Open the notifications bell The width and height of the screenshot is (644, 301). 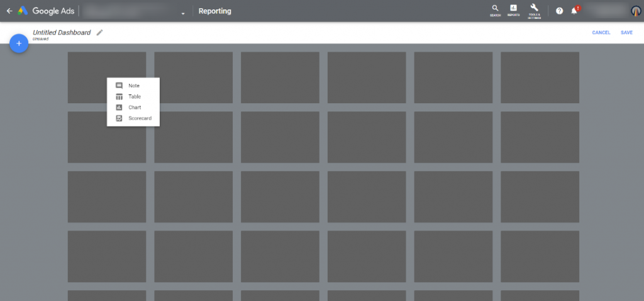[x=574, y=11]
